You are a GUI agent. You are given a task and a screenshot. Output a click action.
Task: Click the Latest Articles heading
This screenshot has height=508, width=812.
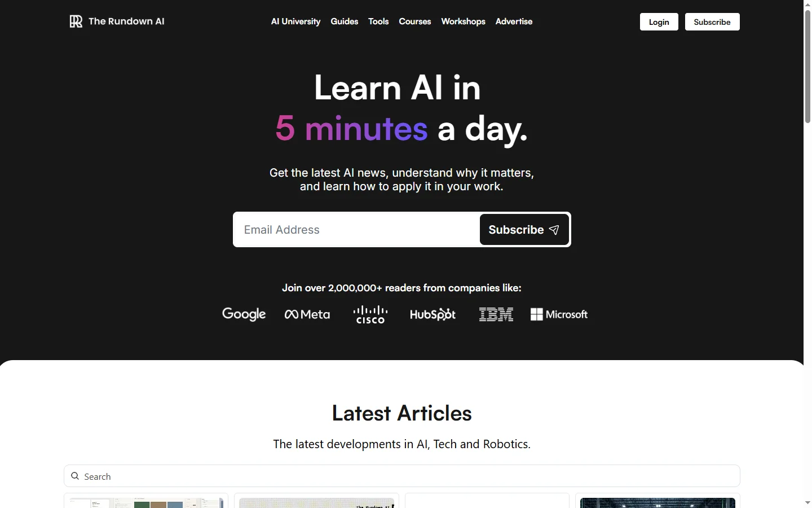pyautogui.click(x=402, y=413)
